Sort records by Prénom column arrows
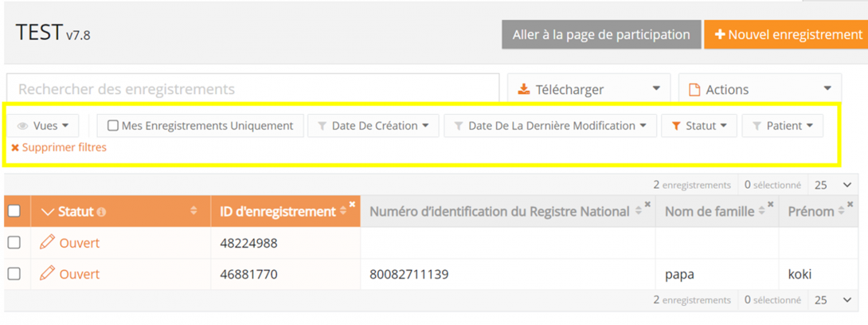The width and height of the screenshot is (868, 325). pos(842,212)
